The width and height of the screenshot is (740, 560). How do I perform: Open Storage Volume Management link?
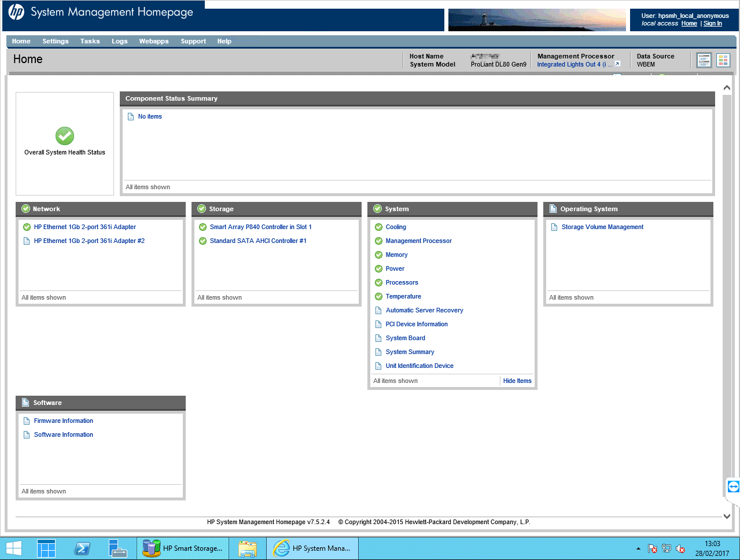point(602,227)
